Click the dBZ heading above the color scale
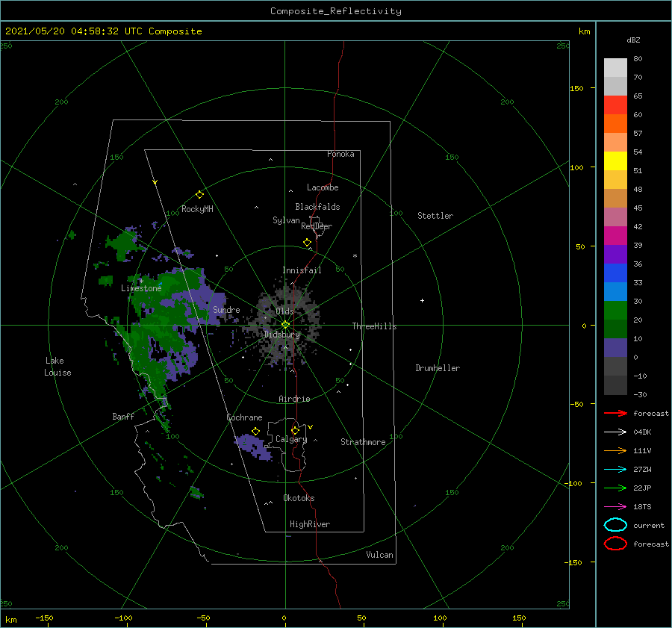Screen dimensions: 672x628 click(x=633, y=40)
